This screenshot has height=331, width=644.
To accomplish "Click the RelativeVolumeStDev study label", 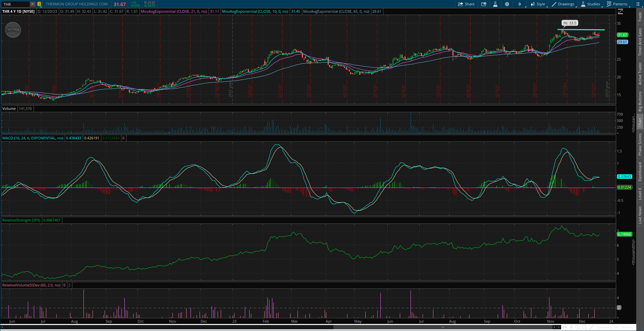I will 31,285.
